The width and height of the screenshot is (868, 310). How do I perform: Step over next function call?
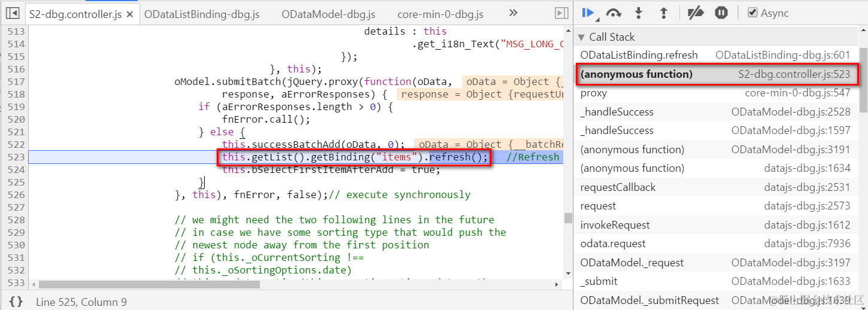click(614, 13)
